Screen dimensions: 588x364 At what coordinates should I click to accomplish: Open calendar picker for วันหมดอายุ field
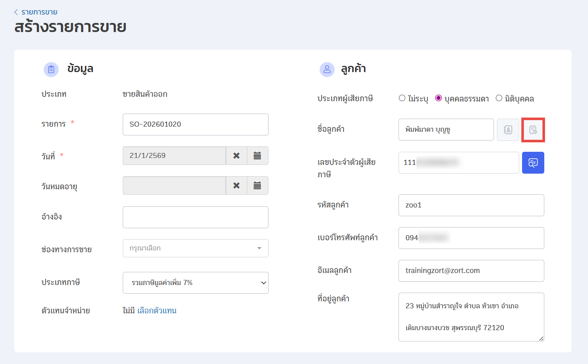[257, 186]
